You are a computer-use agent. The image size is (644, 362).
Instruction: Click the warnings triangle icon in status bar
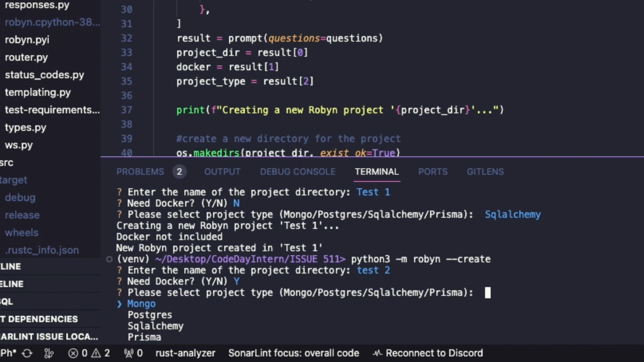coord(96,353)
